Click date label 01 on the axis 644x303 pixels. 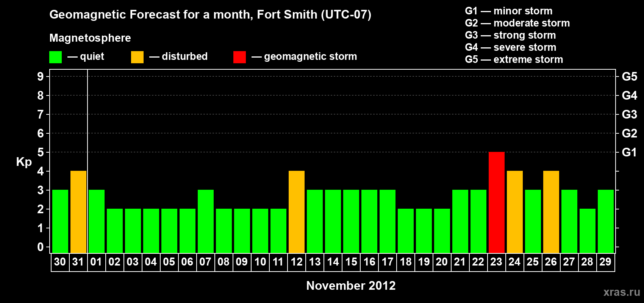coord(96,262)
